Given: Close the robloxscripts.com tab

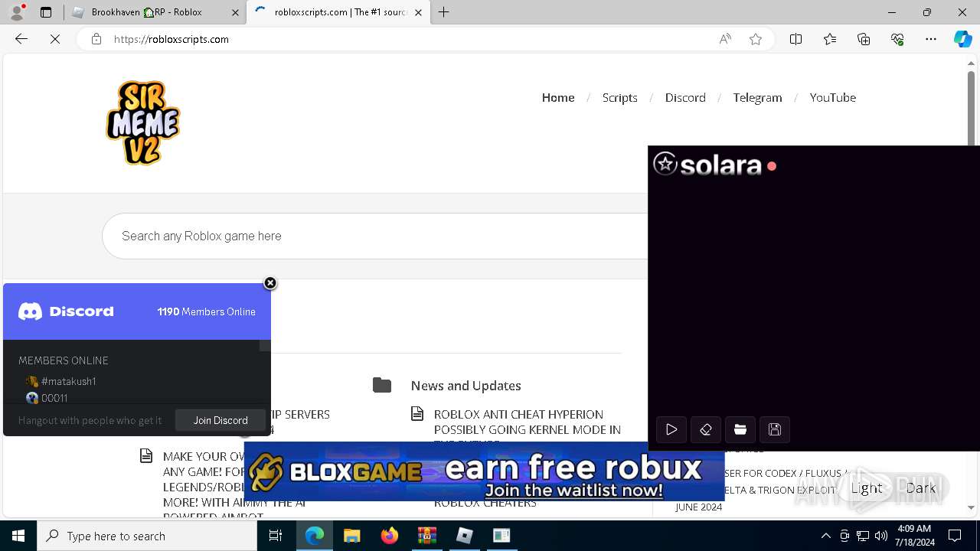Looking at the screenshot, I should point(419,12).
